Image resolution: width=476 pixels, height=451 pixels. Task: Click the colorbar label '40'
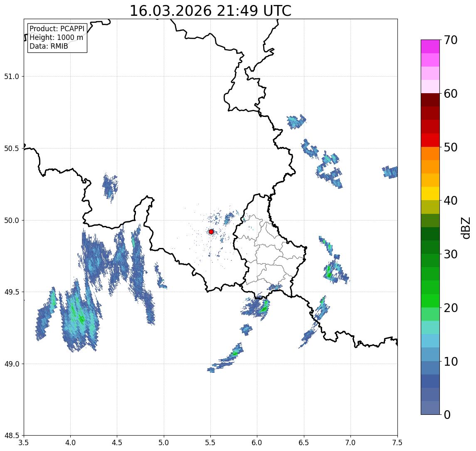point(450,201)
